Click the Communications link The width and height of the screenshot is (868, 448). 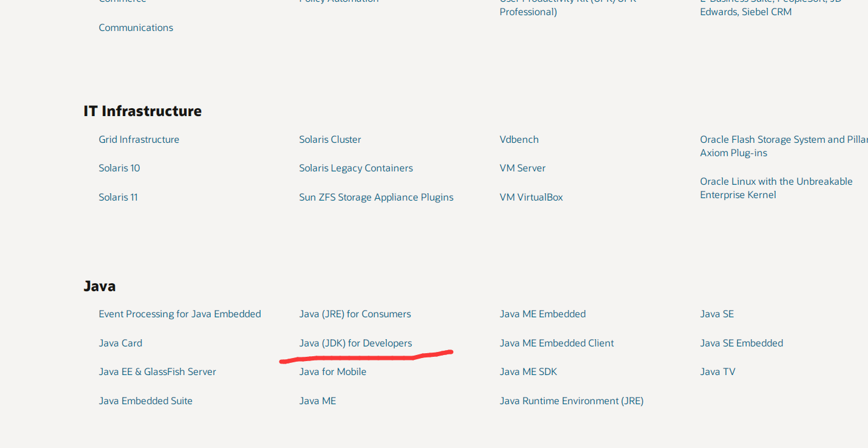point(135,27)
